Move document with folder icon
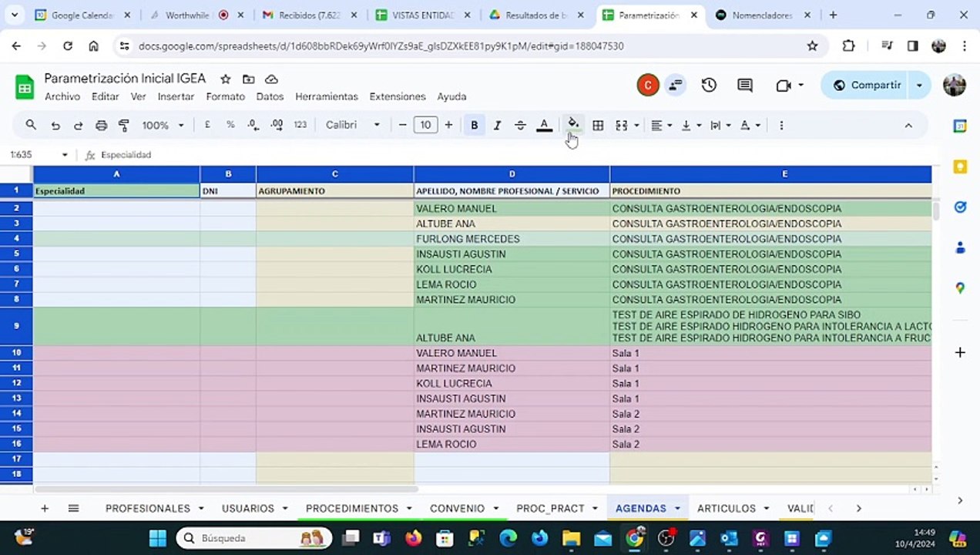This screenshot has width=980, height=555. click(x=248, y=79)
